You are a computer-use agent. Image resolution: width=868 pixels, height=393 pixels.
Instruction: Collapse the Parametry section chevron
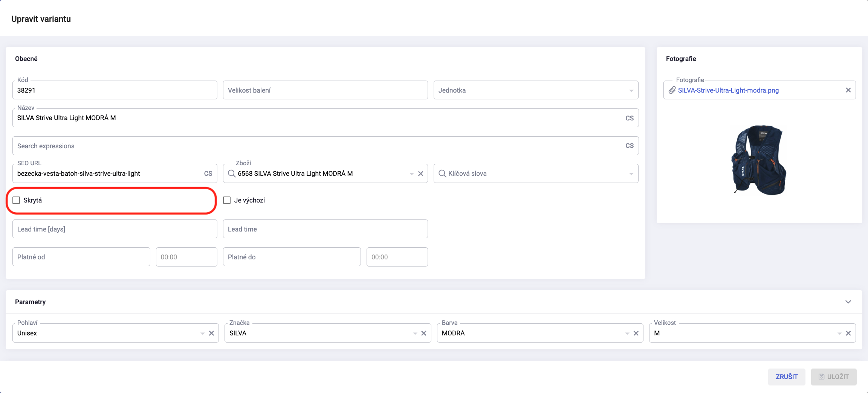coord(848,302)
